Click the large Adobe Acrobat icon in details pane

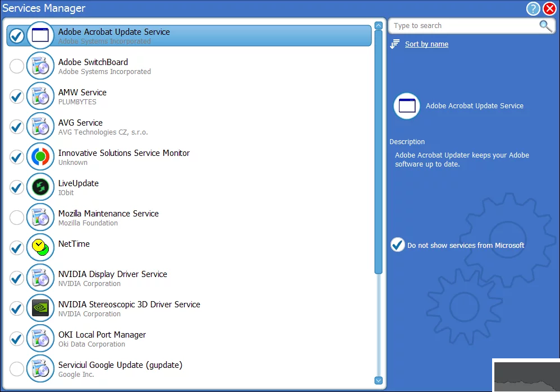[x=407, y=106]
